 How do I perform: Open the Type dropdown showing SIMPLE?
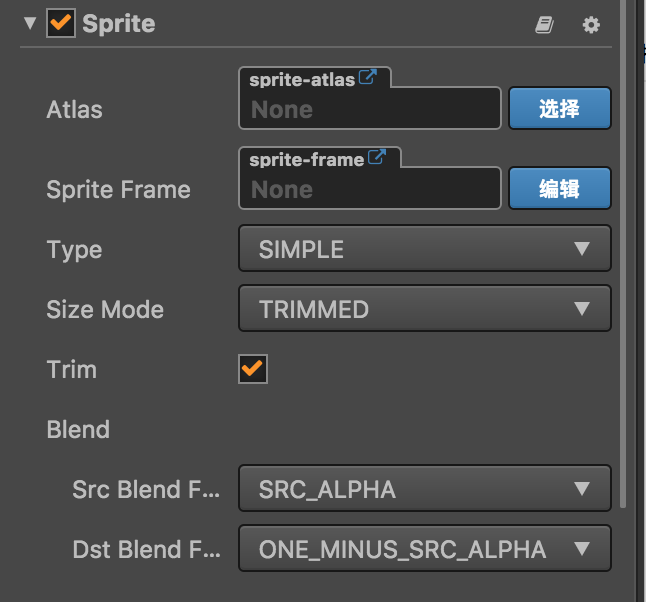(x=424, y=249)
